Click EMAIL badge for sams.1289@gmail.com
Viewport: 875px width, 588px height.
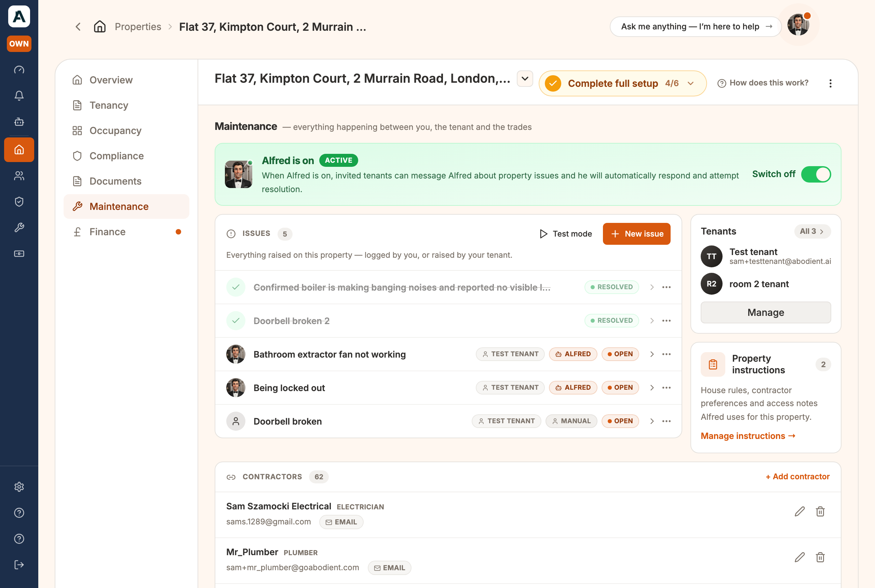tap(341, 522)
